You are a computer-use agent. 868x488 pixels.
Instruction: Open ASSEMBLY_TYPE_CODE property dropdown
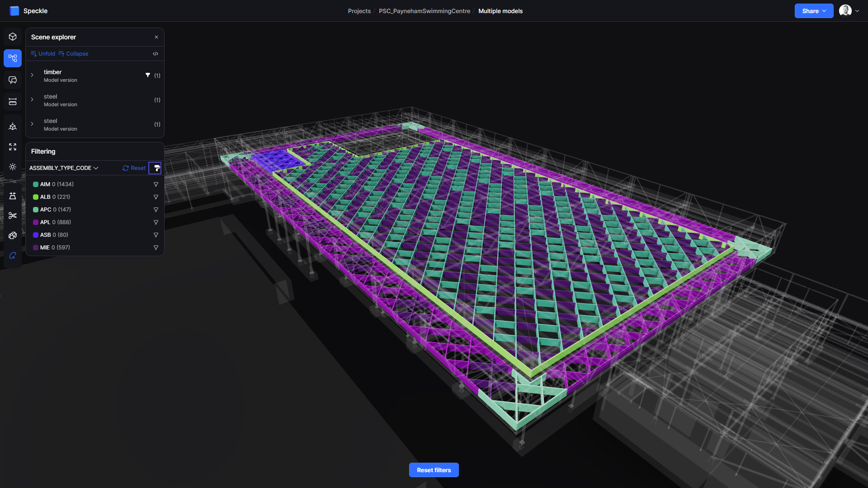coord(64,168)
